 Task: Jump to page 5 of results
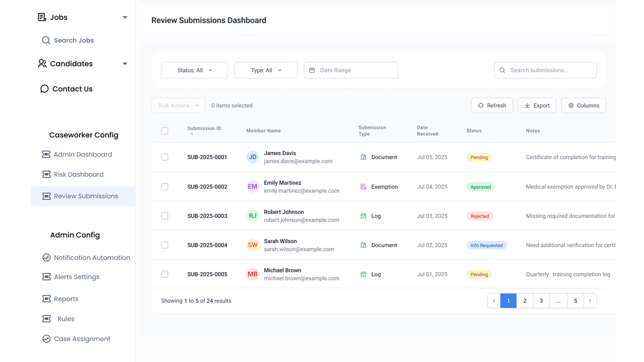pos(576,301)
